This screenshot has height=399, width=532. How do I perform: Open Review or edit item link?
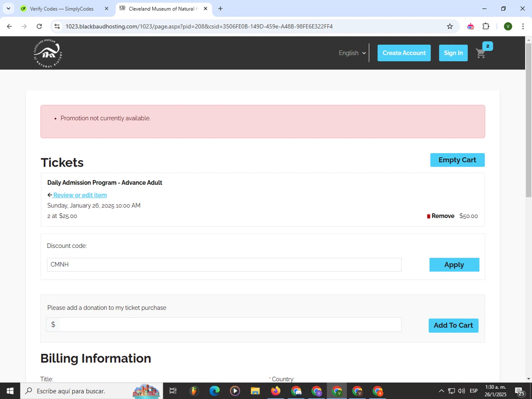[x=80, y=195]
